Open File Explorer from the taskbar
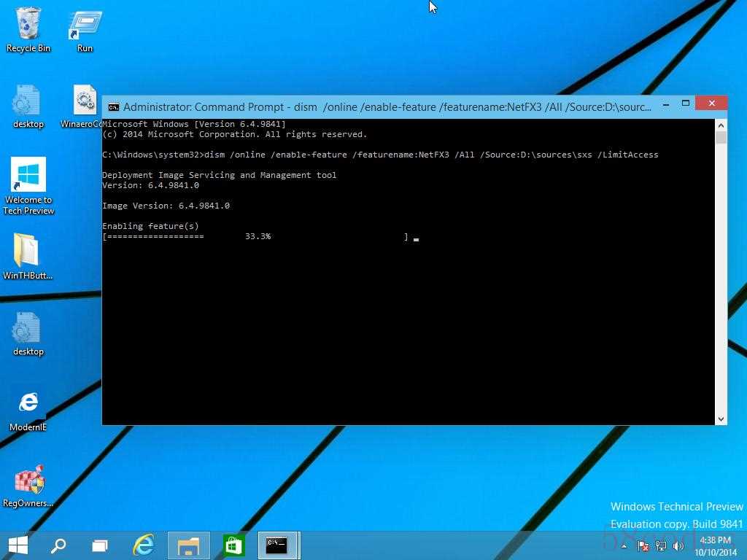Image resolution: width=747 pixels, height=560 pixels. click(x=189, y=545)
